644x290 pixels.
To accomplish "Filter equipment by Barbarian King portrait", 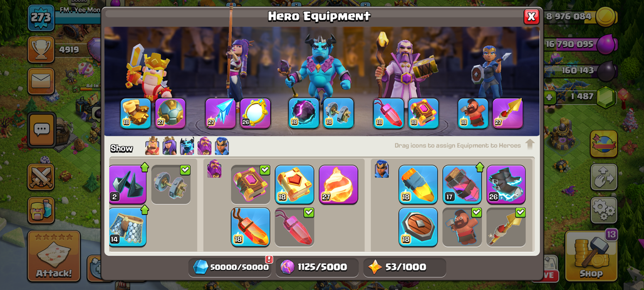I will [152, 146].
